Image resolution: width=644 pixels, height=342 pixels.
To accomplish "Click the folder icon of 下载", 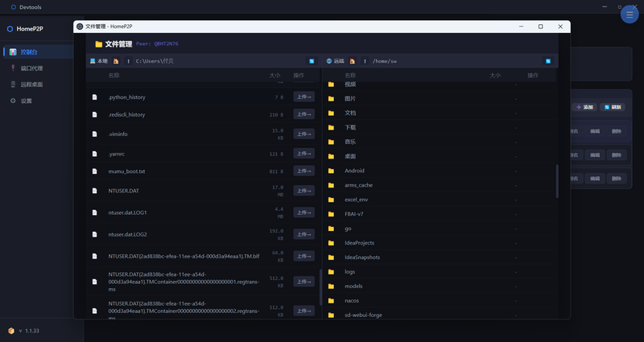I will point(331,128).
